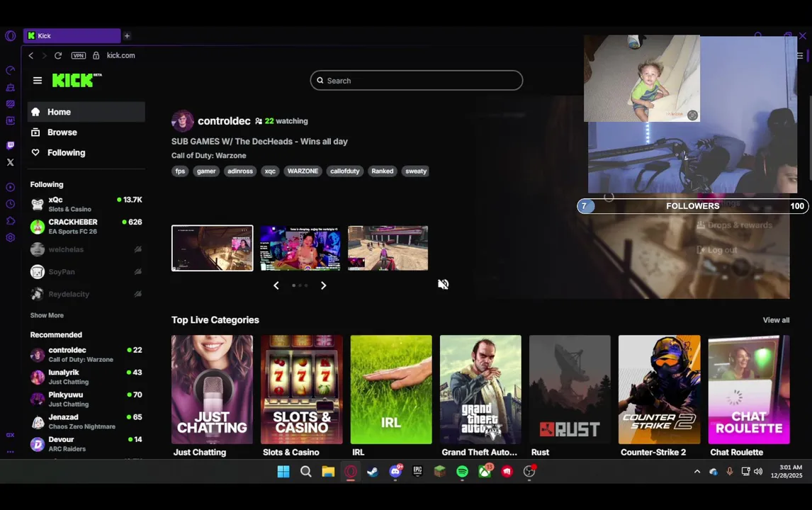
Task: Focus the Kick Search field
Action: tap(417, 80)
